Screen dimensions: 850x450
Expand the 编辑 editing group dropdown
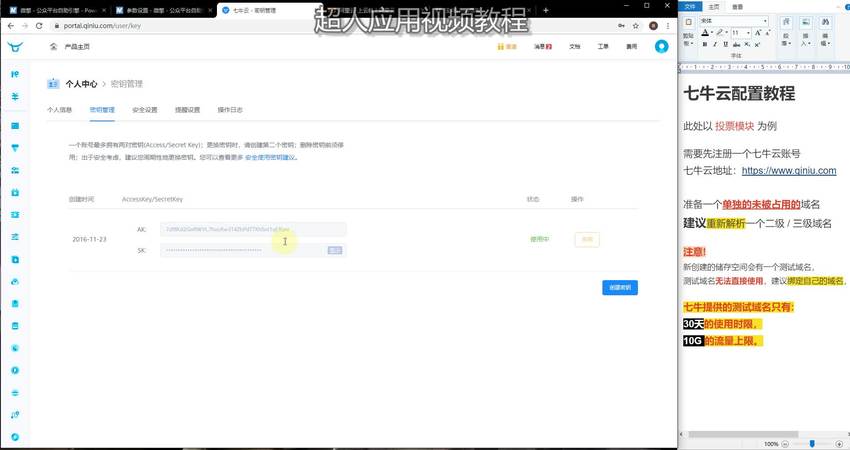[x=826, y=40]
